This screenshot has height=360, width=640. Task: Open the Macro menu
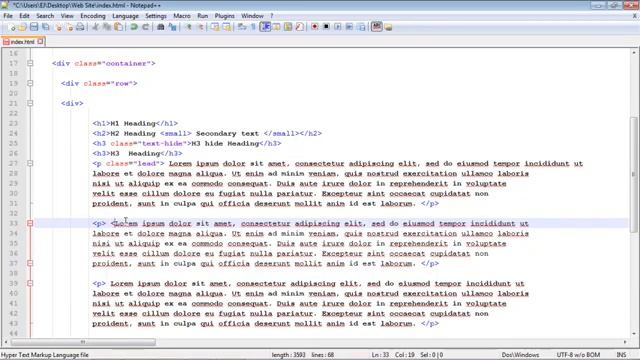coord(182,16)
